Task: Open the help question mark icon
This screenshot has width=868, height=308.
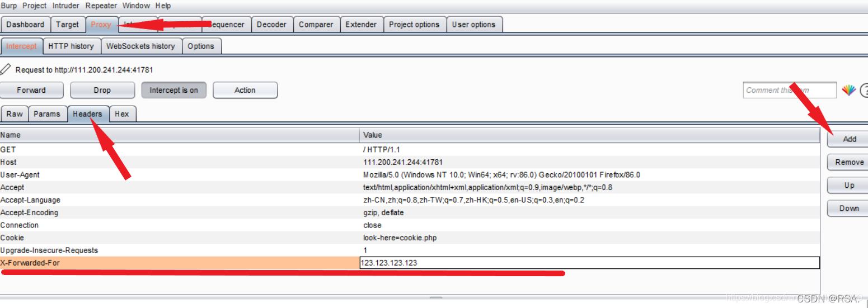Action: tap(864, 90)
